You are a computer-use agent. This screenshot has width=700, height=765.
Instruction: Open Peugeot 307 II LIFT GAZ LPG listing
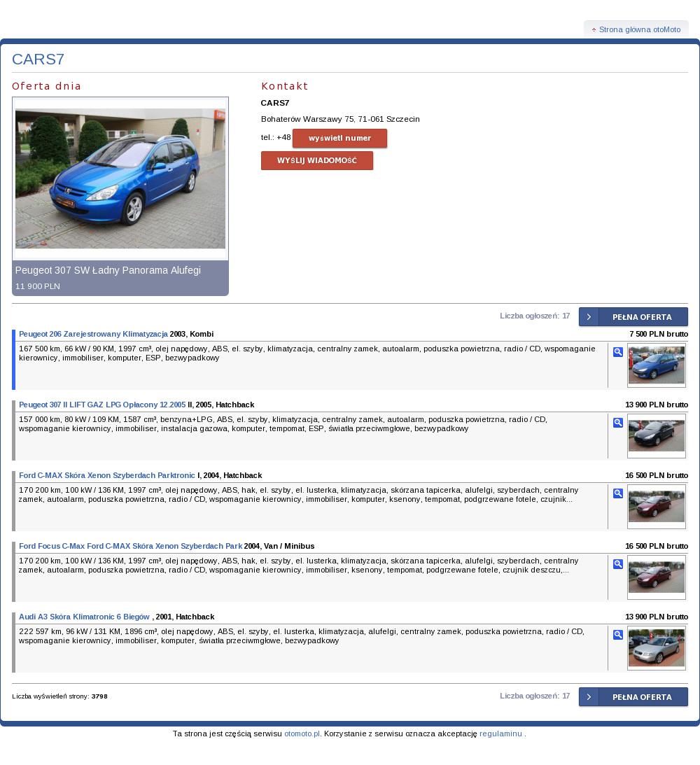(102, 405)
